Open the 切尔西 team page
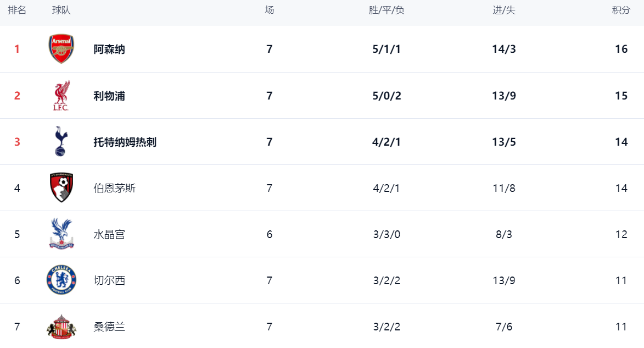Image resolution: width=644 pixels, height=348 pixels. tap(109, 280)
